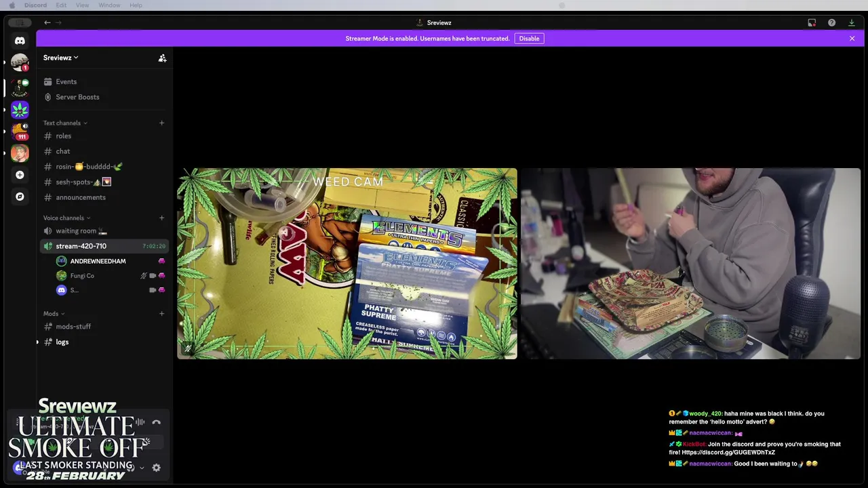The width and height of the screenshot is (868, 488).
Task: Click Add a Server plus icon
Action: pos(20,175)
